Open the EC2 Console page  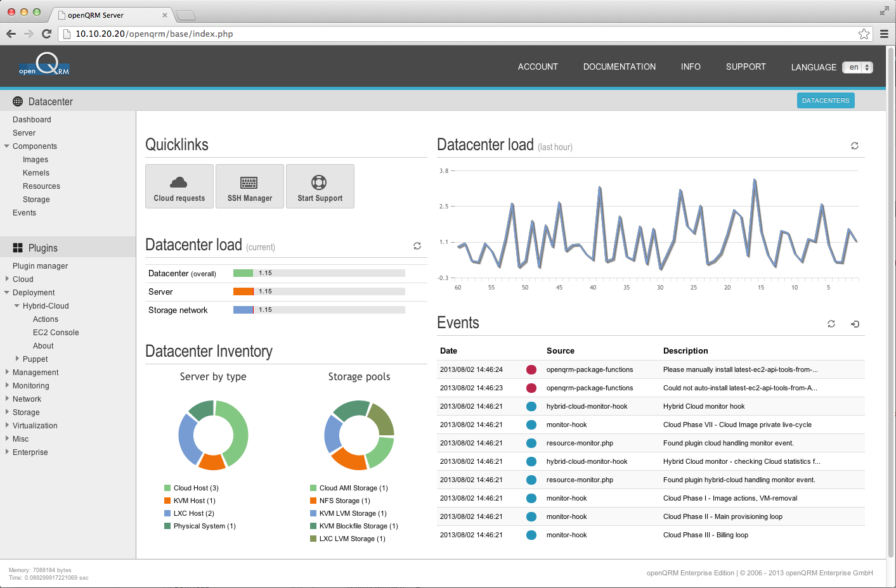point(56,332)
